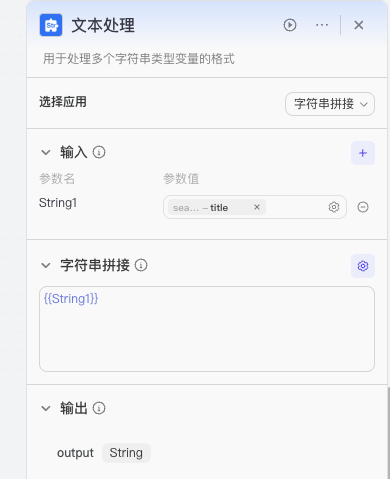Click the blue Str node icon
The height and width of the screenshot is (479, 390).
[51, 25]
